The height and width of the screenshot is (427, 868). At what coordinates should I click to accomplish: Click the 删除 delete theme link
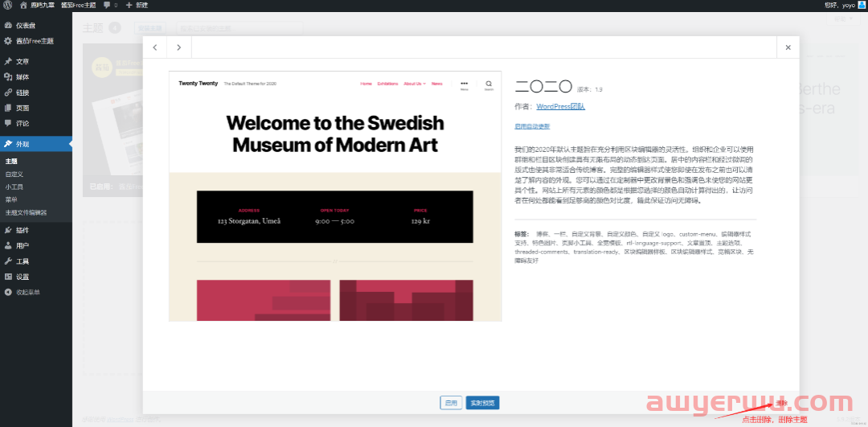point(781,403)
